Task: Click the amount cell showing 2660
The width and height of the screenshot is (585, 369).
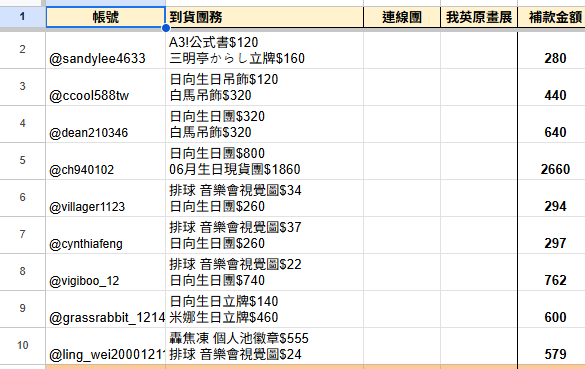Action: click(551, 161)
